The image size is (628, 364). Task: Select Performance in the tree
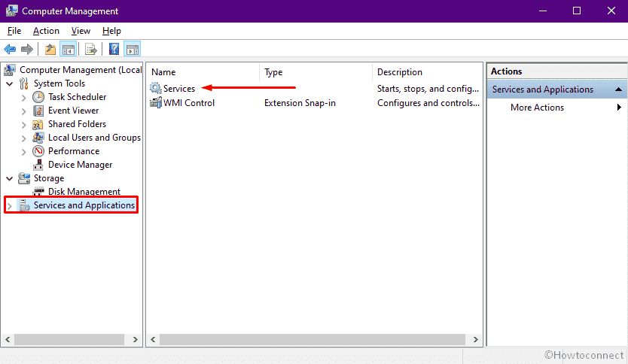pyautogui.click(x=74, y=151)
